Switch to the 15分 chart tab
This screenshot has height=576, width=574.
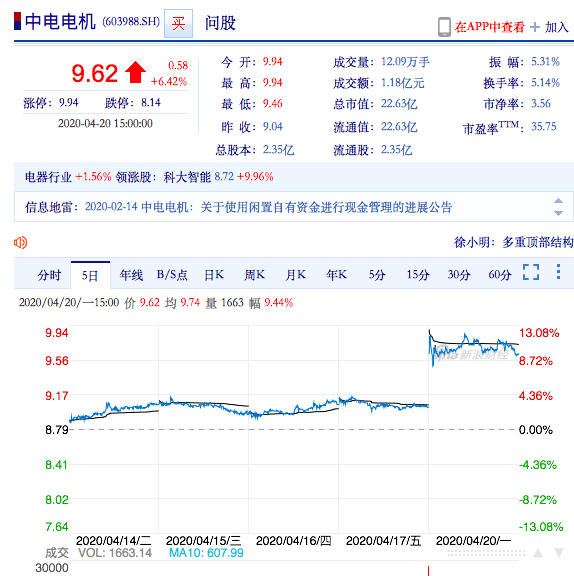click(x=418, y=275)
